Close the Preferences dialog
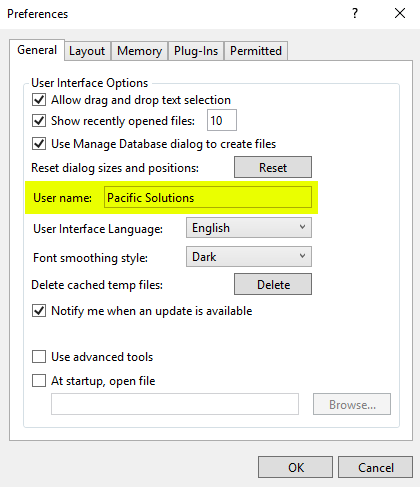The width and height of the screenshot is (420, 487). [400, 13]
